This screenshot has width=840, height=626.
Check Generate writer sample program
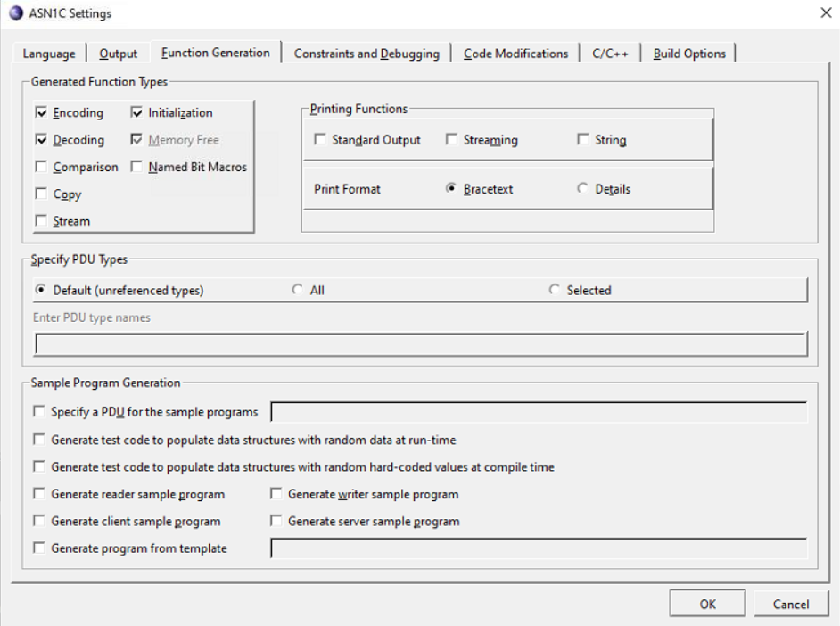point(276,494)
